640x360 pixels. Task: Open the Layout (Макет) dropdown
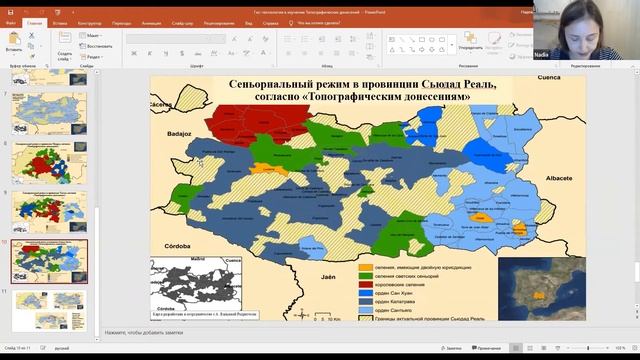[x=91, y=36]
